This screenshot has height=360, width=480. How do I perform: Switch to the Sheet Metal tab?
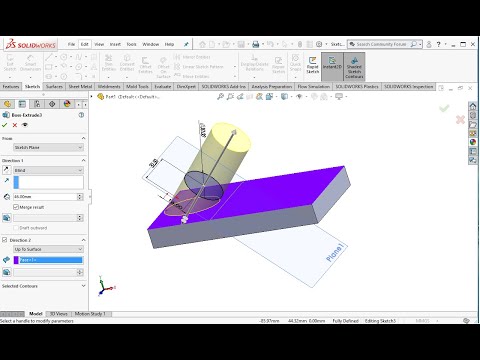pyautogui.click(x=80, y=87)
